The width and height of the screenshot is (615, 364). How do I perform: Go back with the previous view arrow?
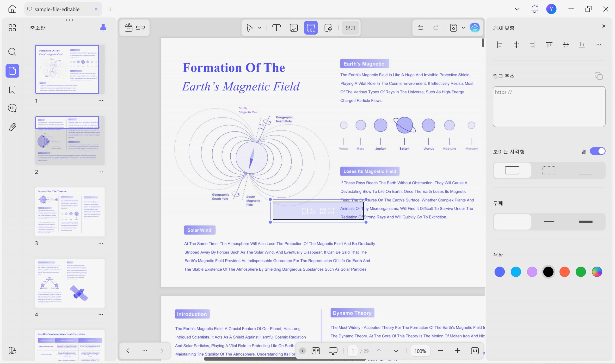pyautogui.click(x=128, y=351)
